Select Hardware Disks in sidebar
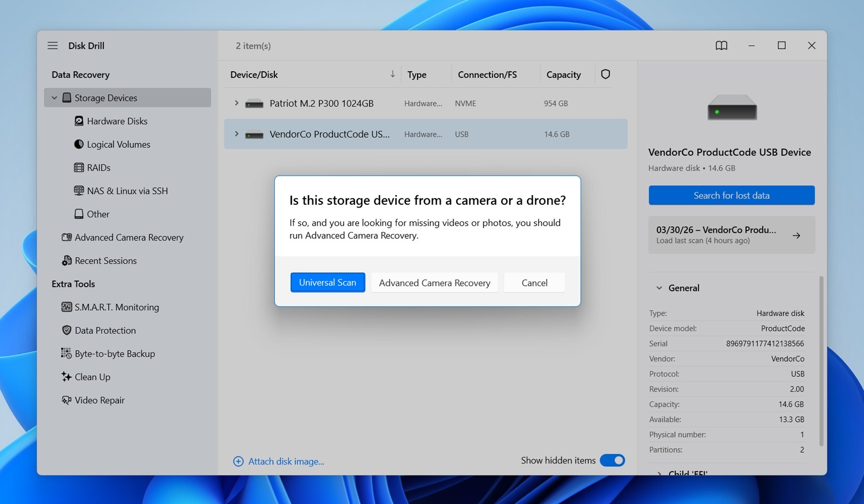The width and height of the screenshot is (864, 504). pyautogui.click(x=117, y=121)
